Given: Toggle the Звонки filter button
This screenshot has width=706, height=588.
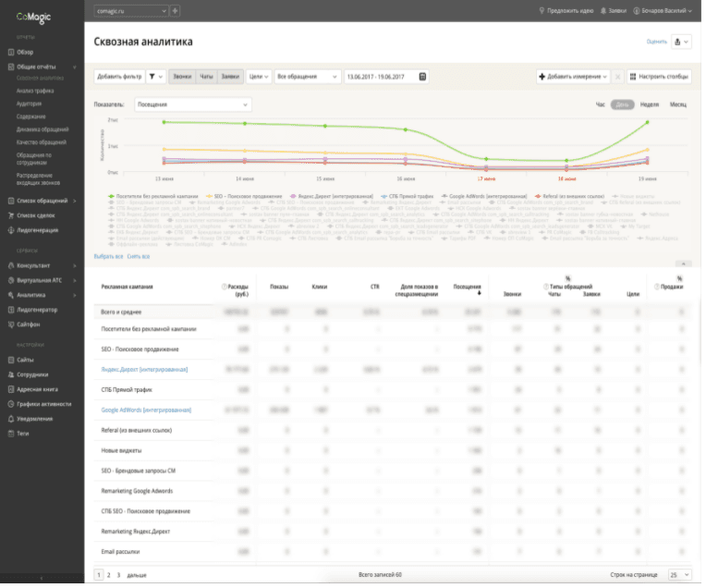Looking at the screenshot, I should [183, 77].
